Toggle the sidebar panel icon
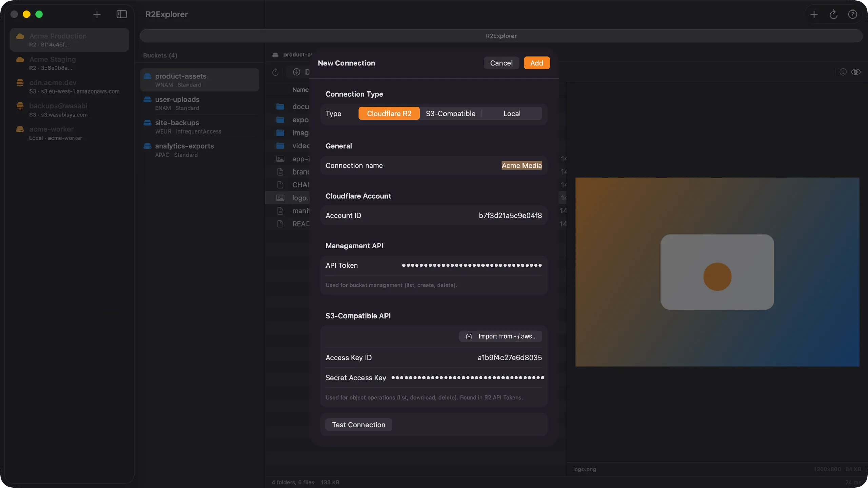 click(122, 14)
